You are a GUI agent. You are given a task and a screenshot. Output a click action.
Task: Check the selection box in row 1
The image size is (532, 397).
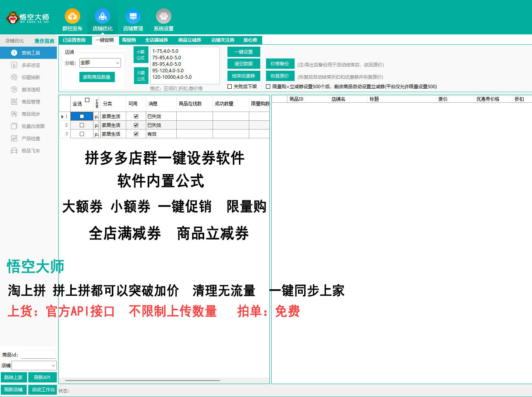pos(82,116)
